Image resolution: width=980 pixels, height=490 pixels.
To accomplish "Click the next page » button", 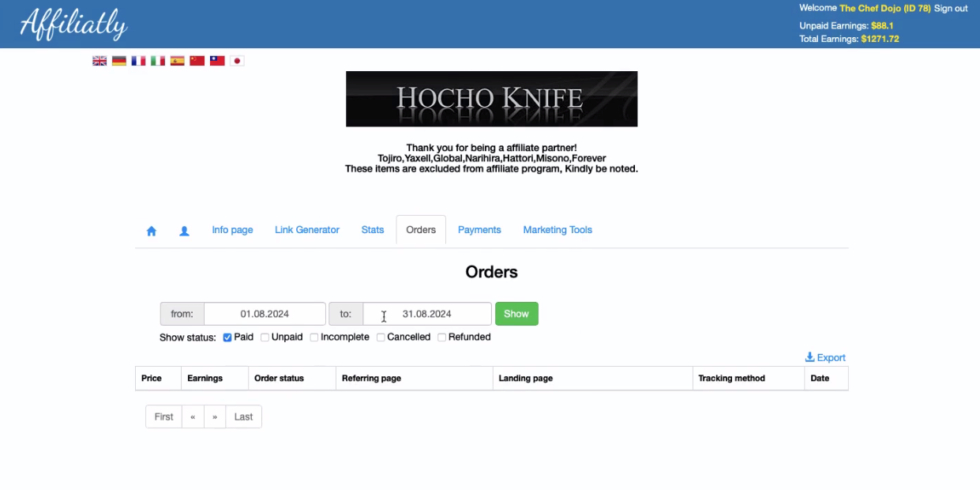I will coord(215,416).
